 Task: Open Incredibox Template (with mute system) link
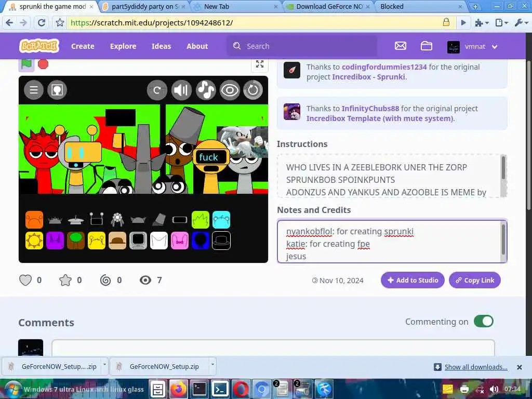(x=380, y=118)
